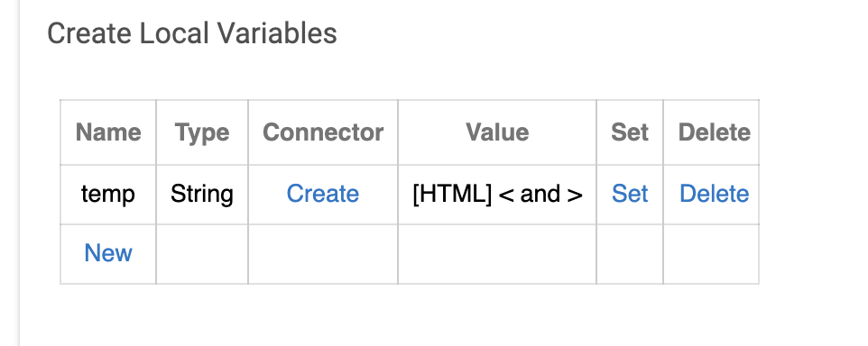Click the Set link for temp variable
The height and width of the screenshot is (346, 868).
click(x=630, y=194)
